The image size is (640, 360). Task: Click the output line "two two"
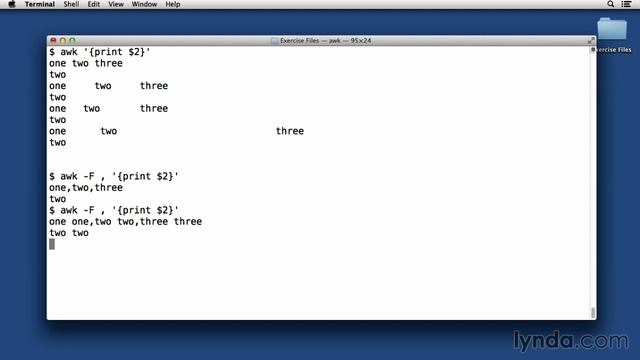pyautogui.click(x=69, y=233)
